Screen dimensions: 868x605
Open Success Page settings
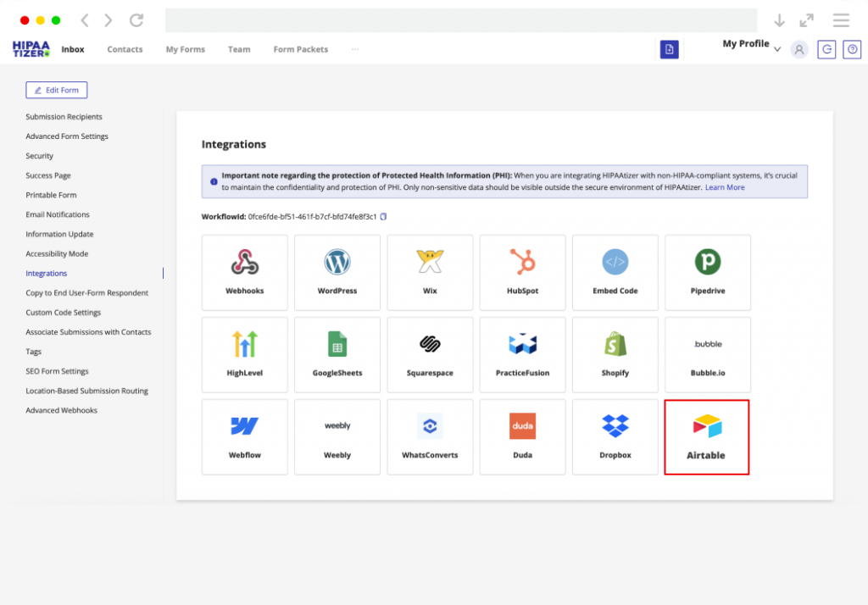[48, 175]
